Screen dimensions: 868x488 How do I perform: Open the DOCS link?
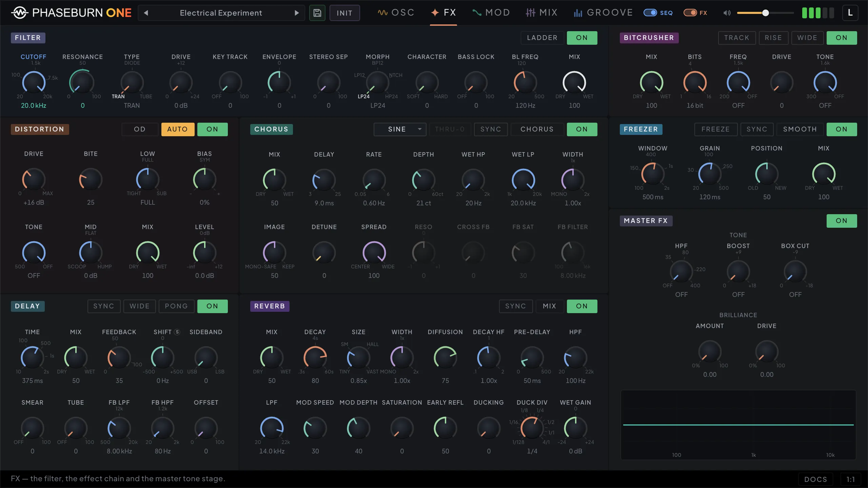coord(815,479)
